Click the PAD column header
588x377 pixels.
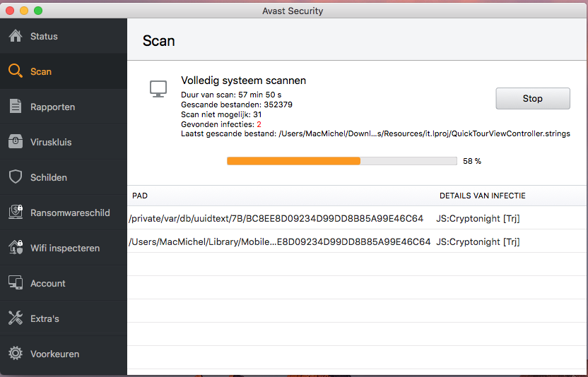[140, 196]
